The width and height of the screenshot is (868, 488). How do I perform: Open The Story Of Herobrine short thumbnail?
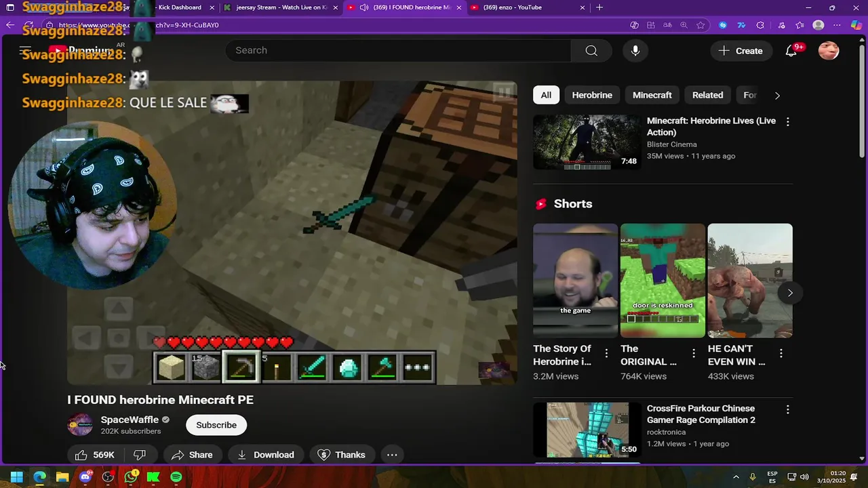pyautogui.click(x=575, y=281)
